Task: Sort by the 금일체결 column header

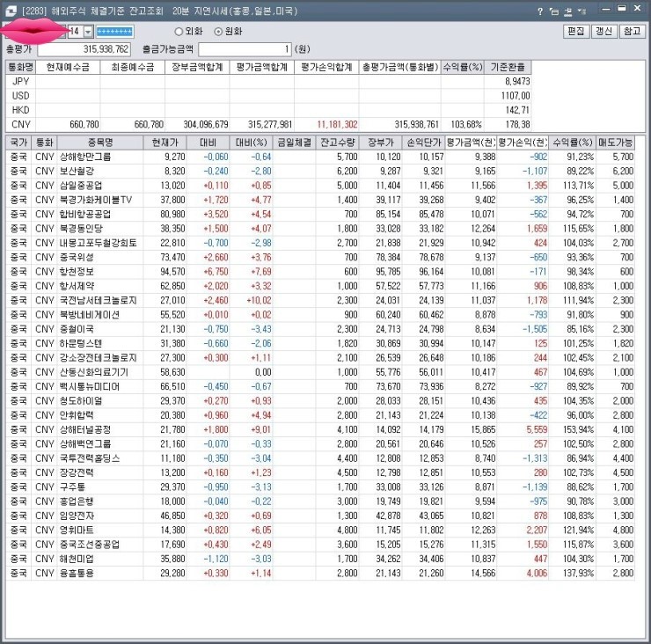Action: pos(294,143)
